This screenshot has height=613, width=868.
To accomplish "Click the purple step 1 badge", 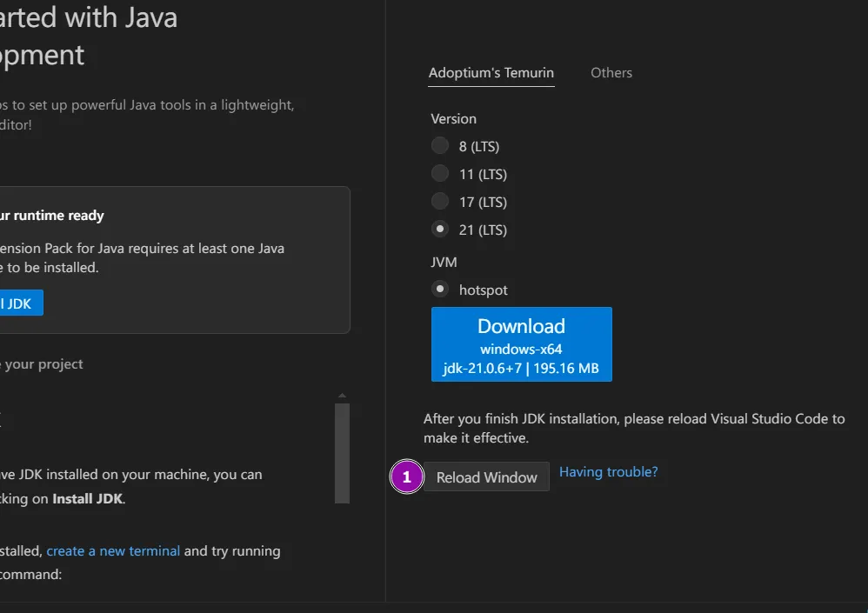I will (x=406, y=477).
